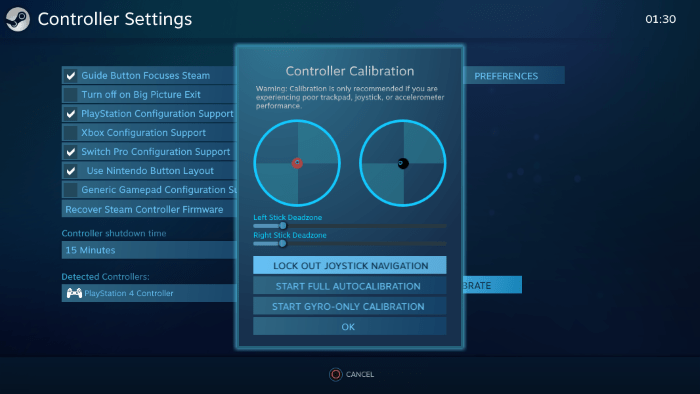This screenshot has width=700, height=394.
Task: Click the Cancel label at bottom
Action: pyautogui.click(x=360, y=374)
